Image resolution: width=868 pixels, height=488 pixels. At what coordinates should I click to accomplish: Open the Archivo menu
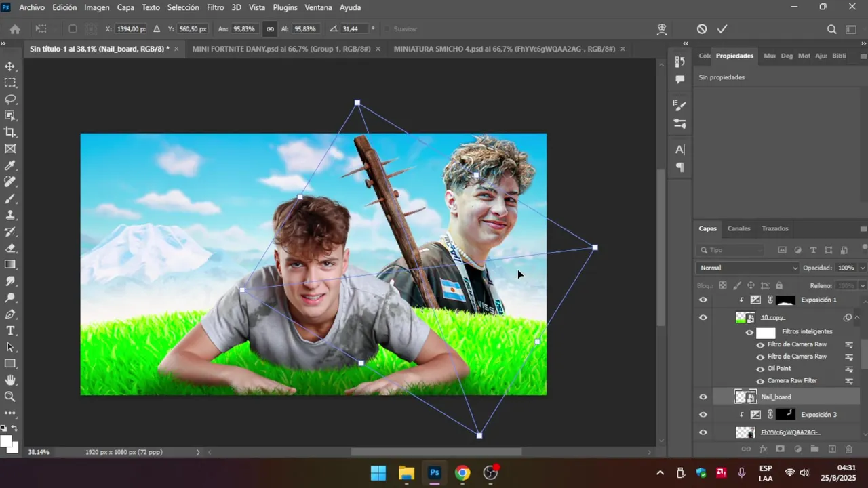click(x=32, y=7)
